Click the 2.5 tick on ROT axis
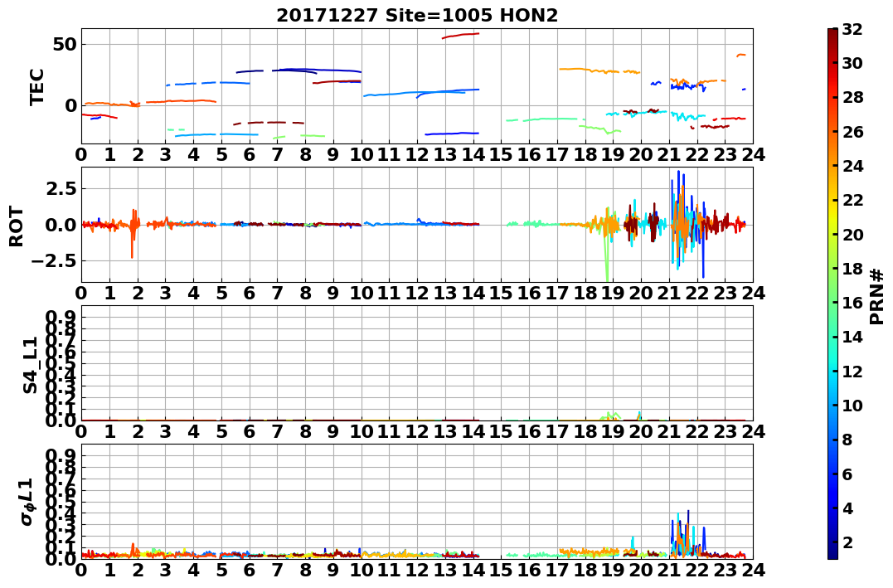Screen dimensions: 893x588 tap(61, 188)
